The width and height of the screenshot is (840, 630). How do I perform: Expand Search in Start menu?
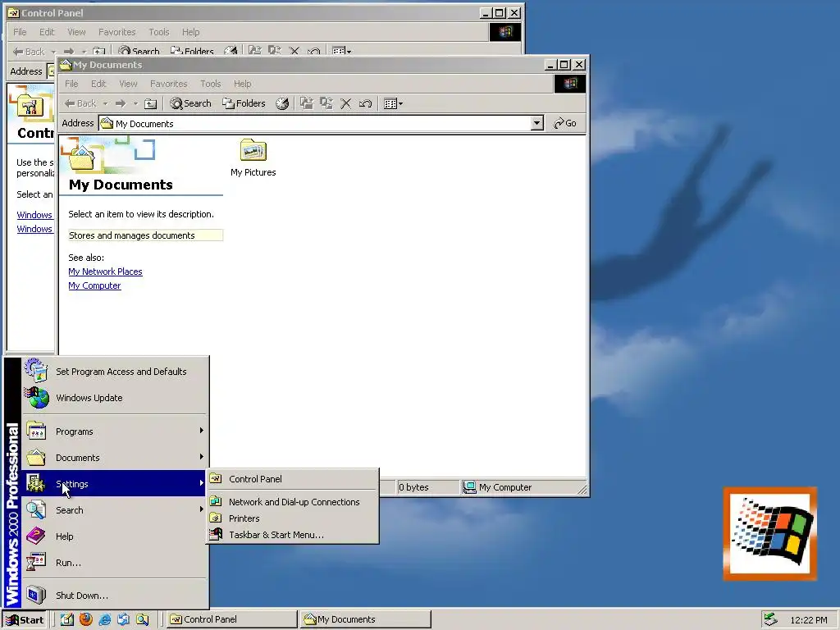115,510
